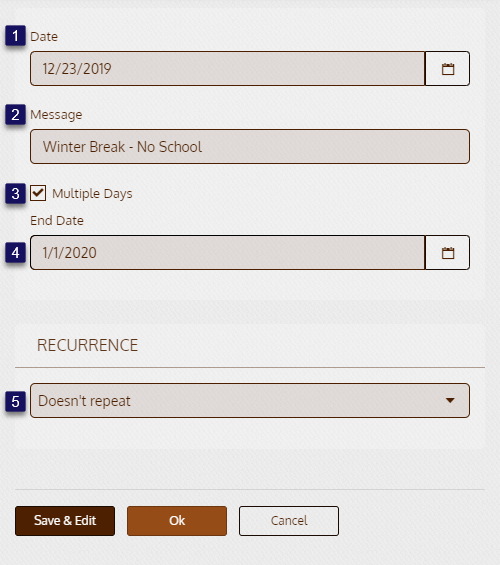Focus the Date field showing 12/23/2019
Screen dimensions: 500x565
pos(228,68)
